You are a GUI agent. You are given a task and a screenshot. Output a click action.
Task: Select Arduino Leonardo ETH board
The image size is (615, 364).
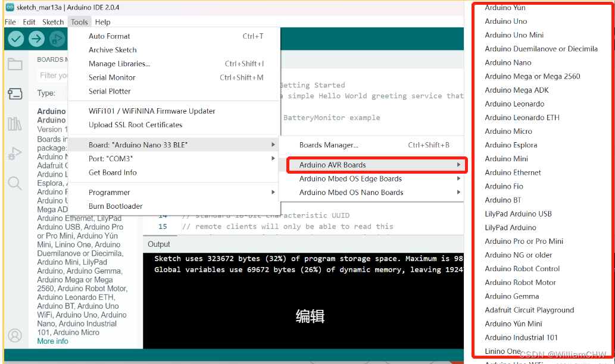pyautogui.click(x=522, y=118)
